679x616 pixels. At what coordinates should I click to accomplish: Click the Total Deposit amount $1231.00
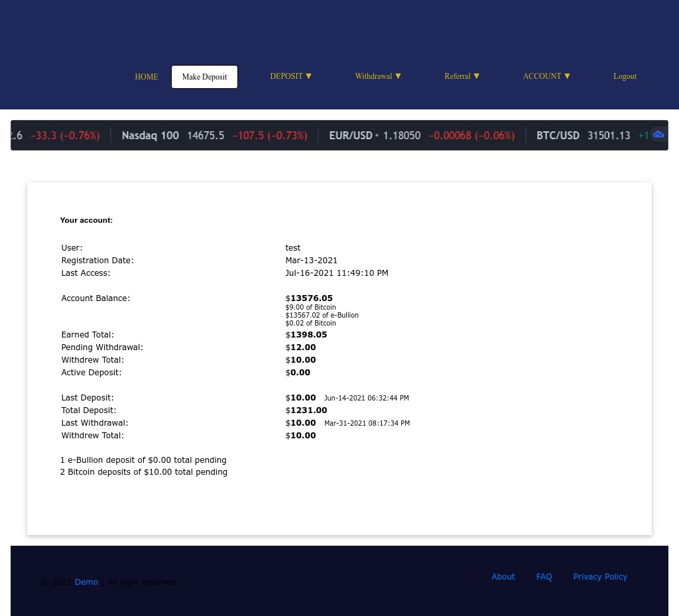(x=307, y=410)
